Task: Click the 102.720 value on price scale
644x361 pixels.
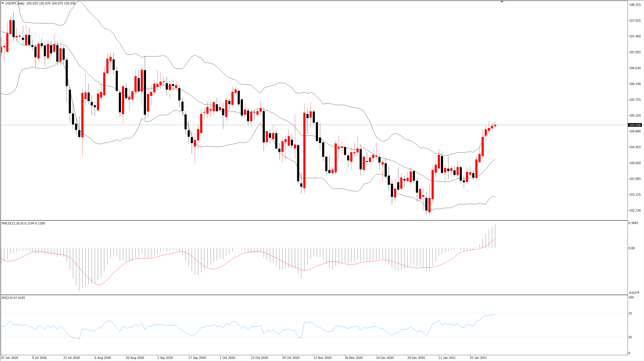Action: pos(635,210)
